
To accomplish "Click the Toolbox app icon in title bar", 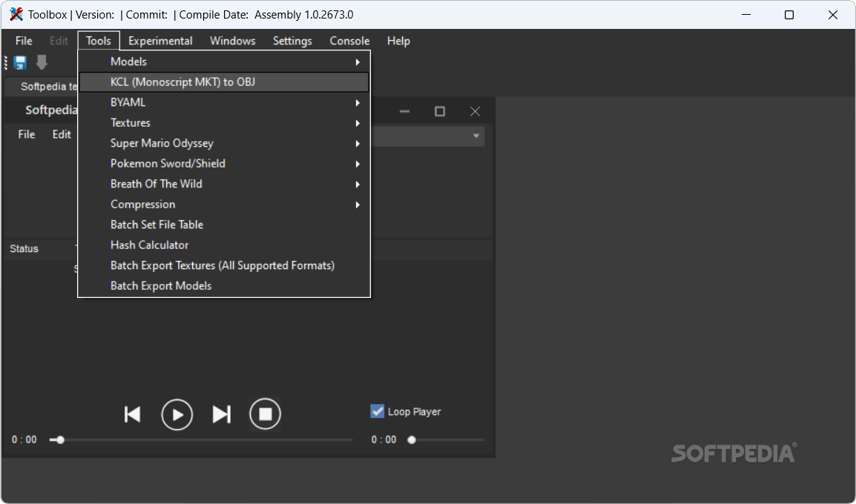I will click(x=16, y=15).
